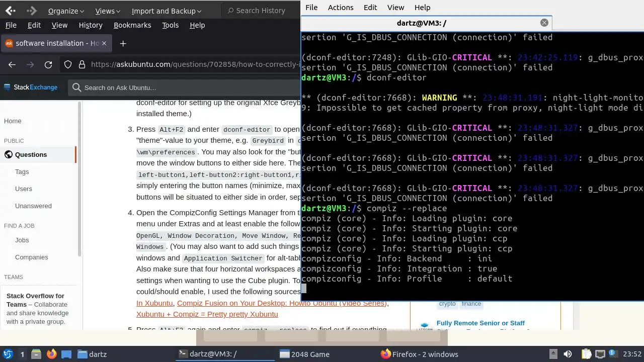Click the 'crypto' job tag

click(447, 304)
